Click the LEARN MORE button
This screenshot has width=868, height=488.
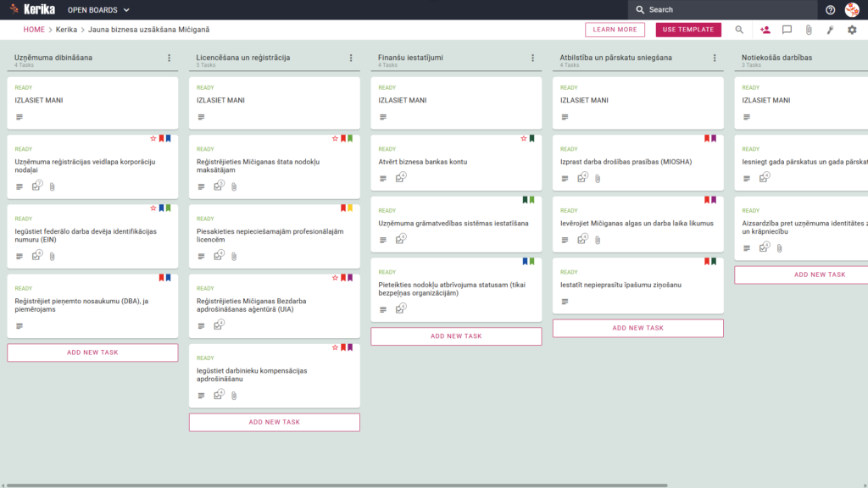(x=615, y=30)
